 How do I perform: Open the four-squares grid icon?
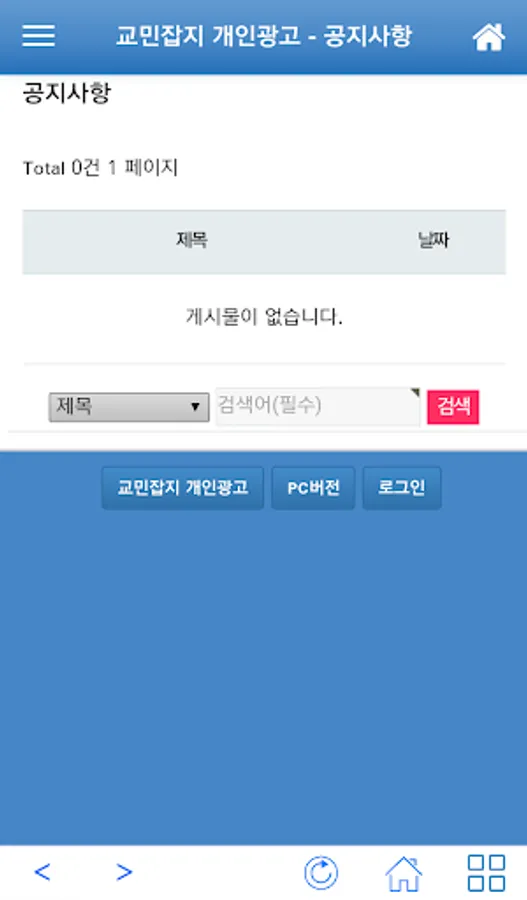click(x=486, y=873)
